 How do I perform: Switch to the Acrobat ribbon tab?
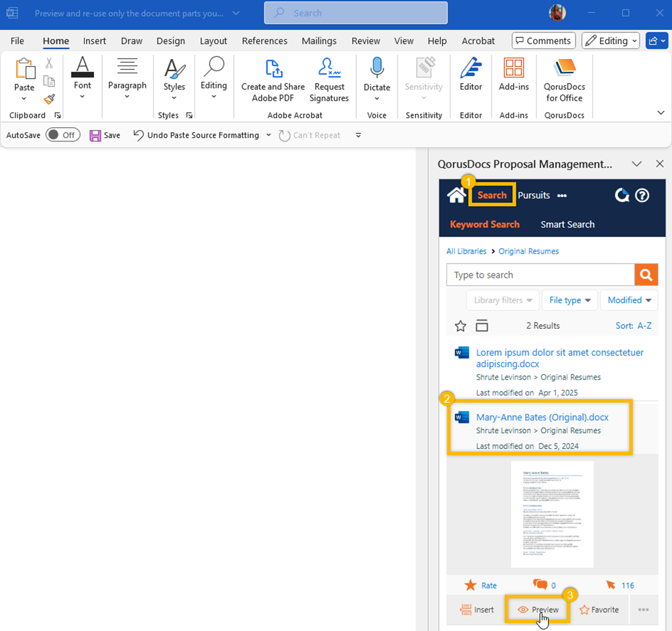tap(478, 41)
